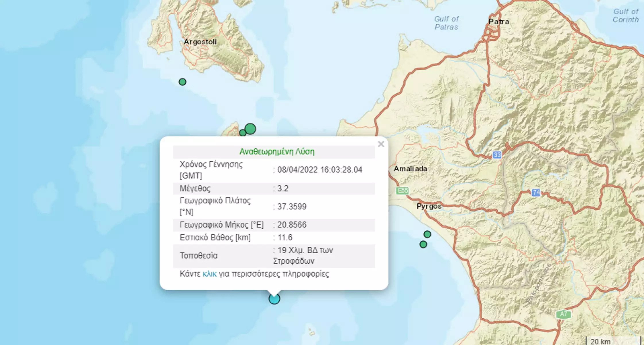Click the 'Gulf of Patras' map label
Viewport: 644px width, 345px height.
click(x=446, y=23)
